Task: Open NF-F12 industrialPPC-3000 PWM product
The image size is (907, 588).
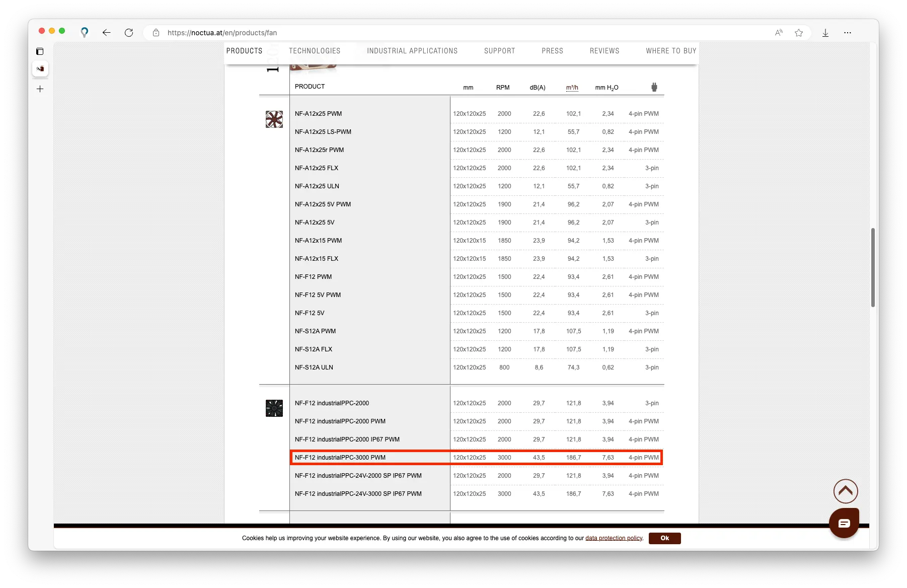Action: tap(340, 458)
